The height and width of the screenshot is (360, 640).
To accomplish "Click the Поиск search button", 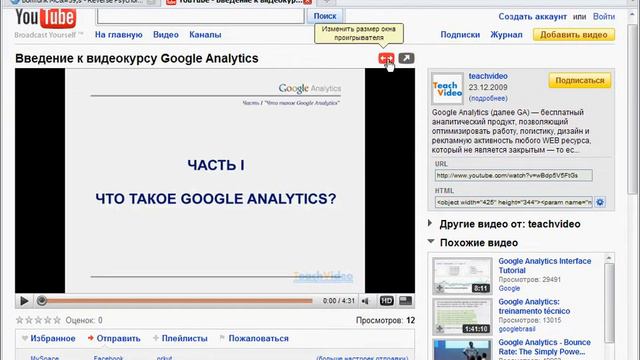I will (325, 16).
